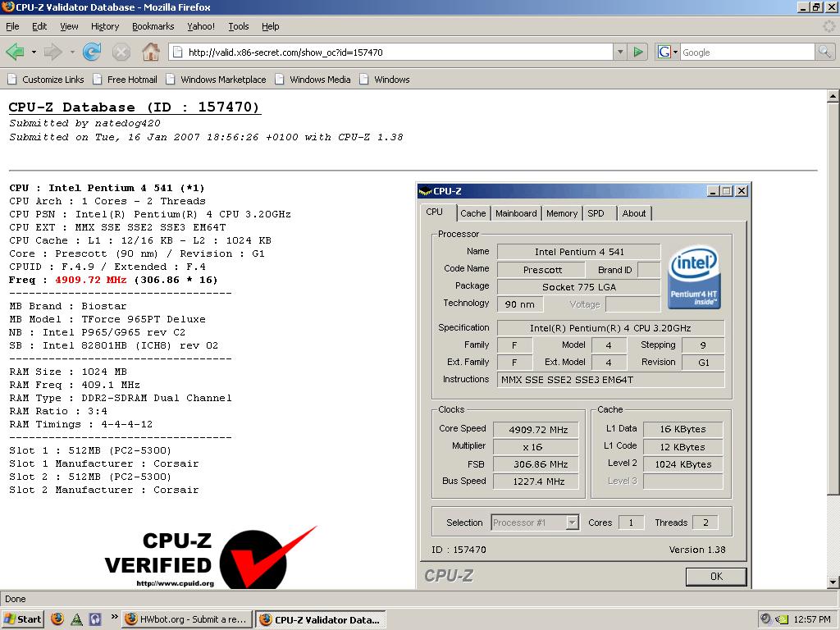The height and width of the screenshot is (630, 840).
Task: Click the third quick launch icon
Action: [95, 619]
